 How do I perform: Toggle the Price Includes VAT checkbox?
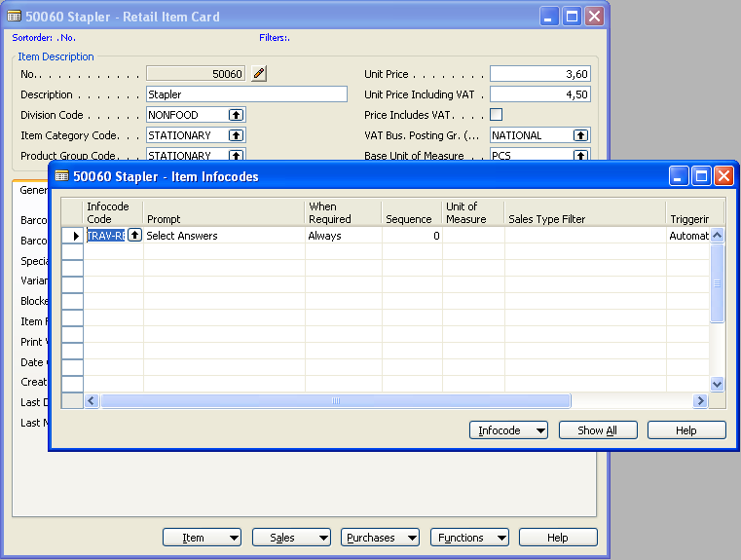coord(496,115)
